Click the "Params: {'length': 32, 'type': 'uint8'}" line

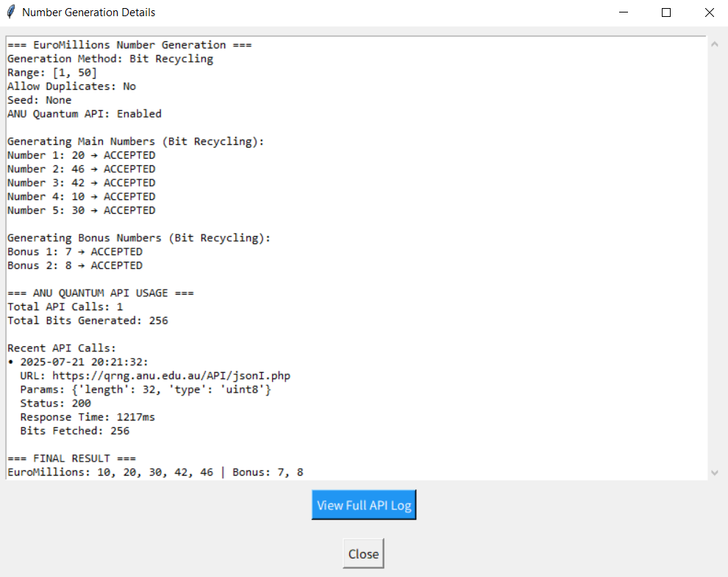[146, 390]
